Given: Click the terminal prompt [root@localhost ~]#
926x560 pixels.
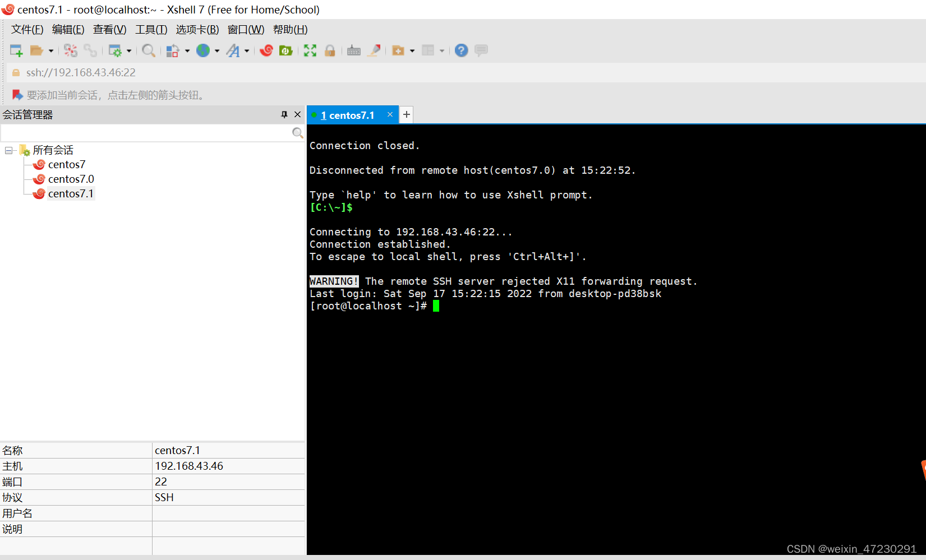Looking at the screenshot, I should (368, 306).
